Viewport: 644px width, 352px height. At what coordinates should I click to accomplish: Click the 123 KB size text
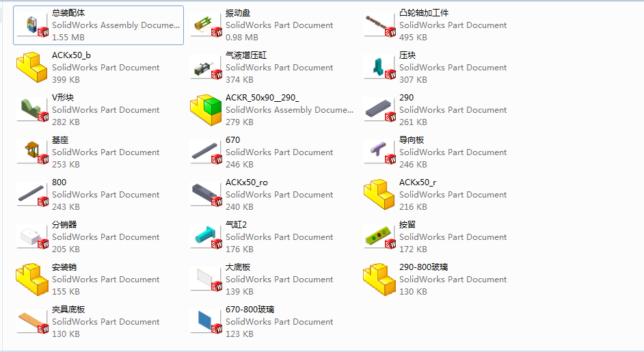[x=239, y=334]
